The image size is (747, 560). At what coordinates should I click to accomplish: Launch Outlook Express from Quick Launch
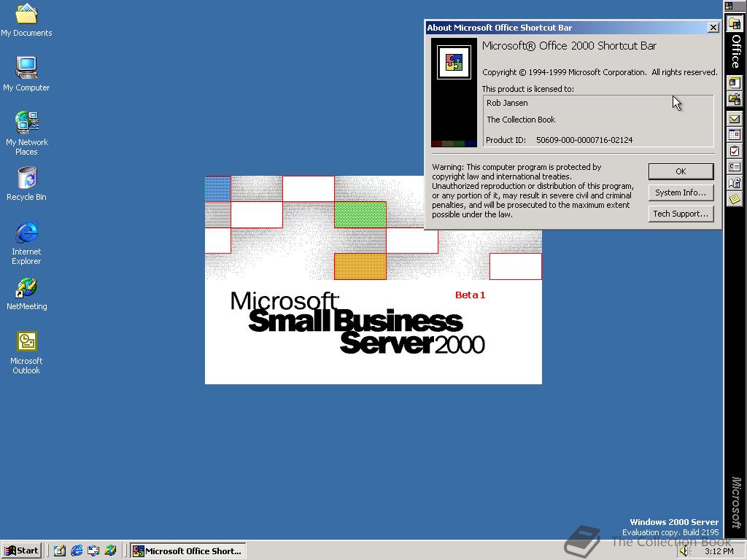click(x=93, y=551)
